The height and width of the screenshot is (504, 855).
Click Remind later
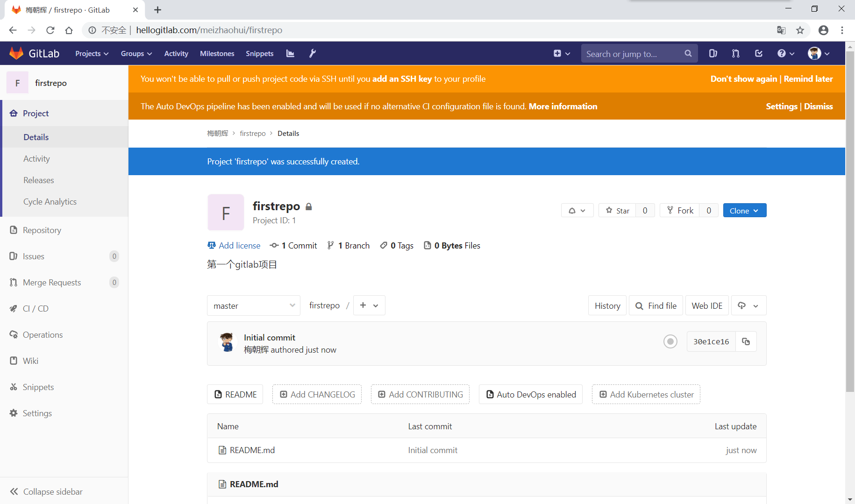coord(808,79)
